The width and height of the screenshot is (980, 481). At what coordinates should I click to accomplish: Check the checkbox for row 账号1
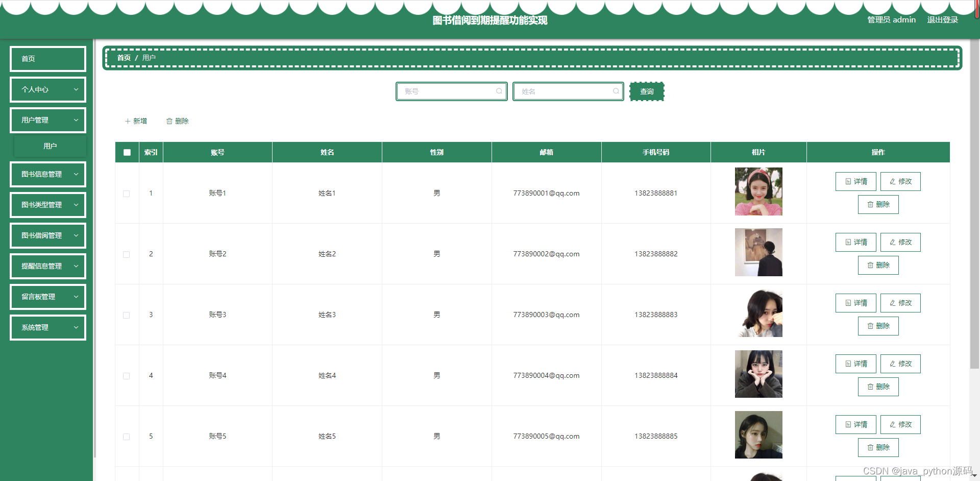pyautogui.click(x=127, y=194)
